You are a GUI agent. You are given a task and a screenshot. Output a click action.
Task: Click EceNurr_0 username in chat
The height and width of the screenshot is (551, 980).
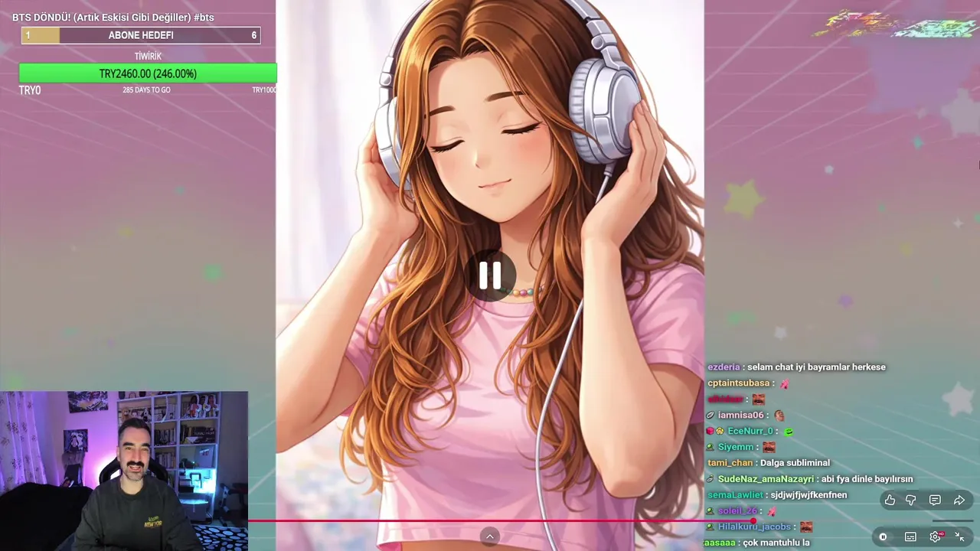coord(750,432)
